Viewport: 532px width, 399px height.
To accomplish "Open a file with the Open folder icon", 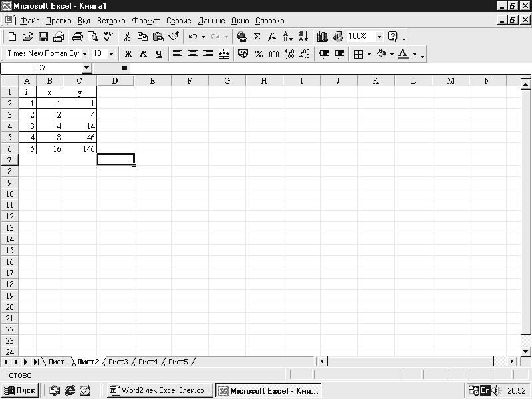I will pyautogui.click(x=27, y=37).
